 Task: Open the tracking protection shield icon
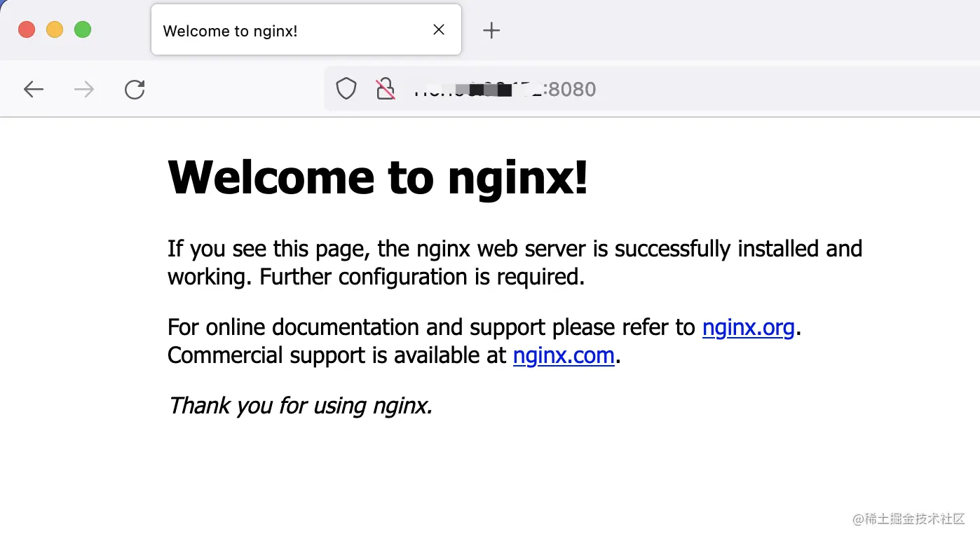tap(346, 89)
